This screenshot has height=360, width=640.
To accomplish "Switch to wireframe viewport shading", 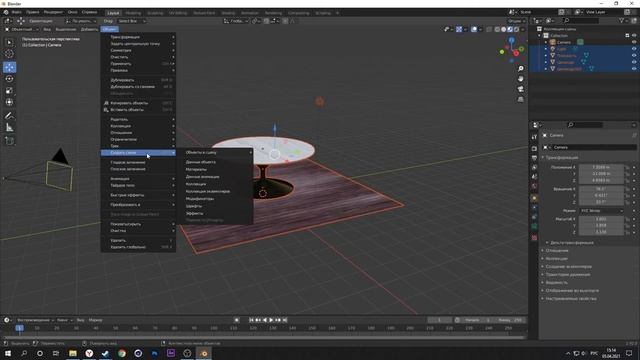I will pyautogui.click(x=497, y=29).
